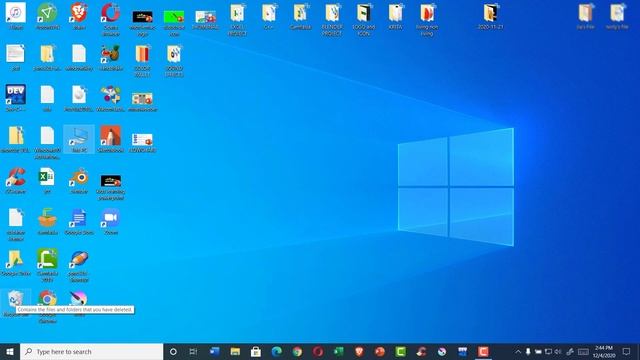Select the KRITA folder on the desktop
The width and height of the screenshot is (640, 360).
[395, 16]
